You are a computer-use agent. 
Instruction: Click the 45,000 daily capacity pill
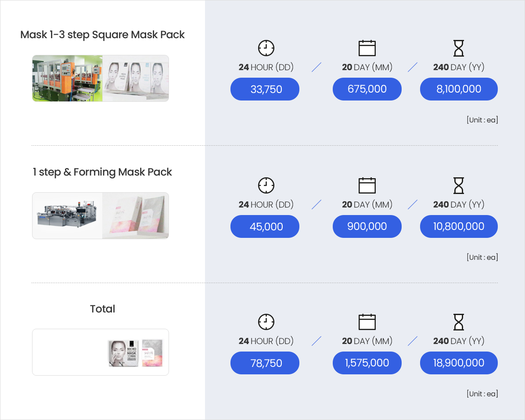click(x=265, y=226)
